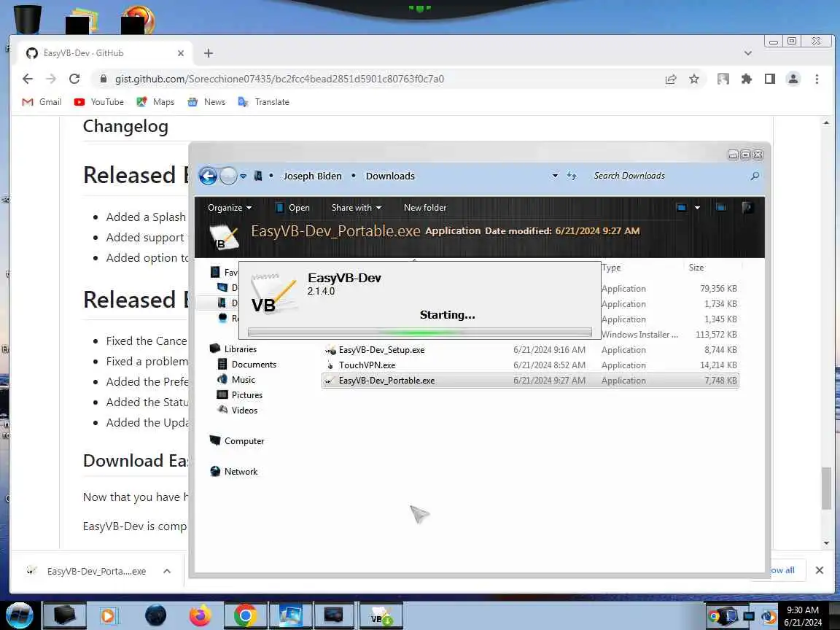Open Explorer help icon
Screen dimensions: 840x630
coord(747,207)
